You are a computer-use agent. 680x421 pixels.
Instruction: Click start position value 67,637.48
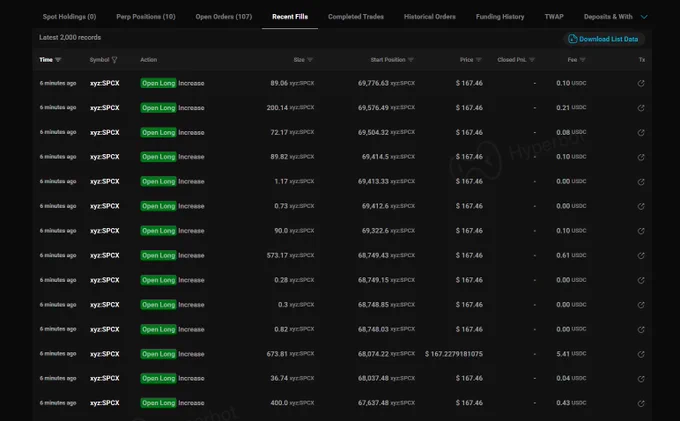point(373,403)
